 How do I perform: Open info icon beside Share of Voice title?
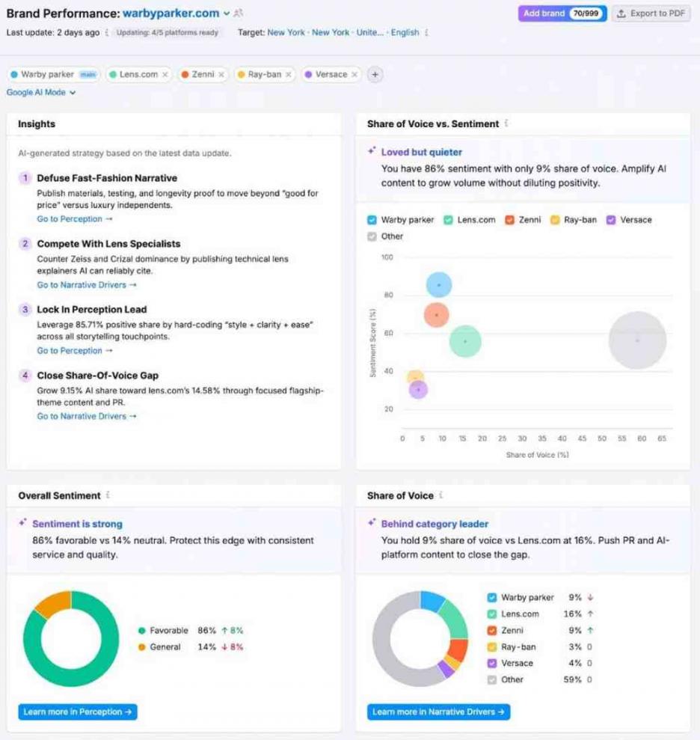click(x=441, y=495)
